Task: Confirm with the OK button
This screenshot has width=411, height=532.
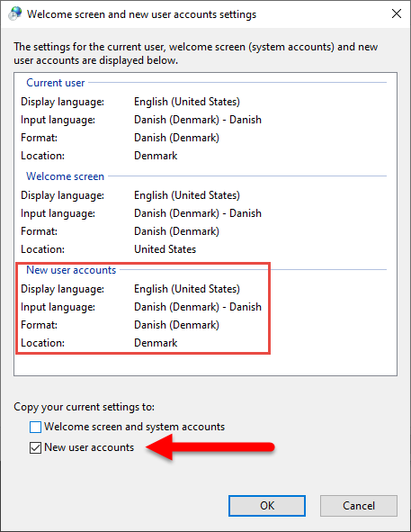Action: 267,506
